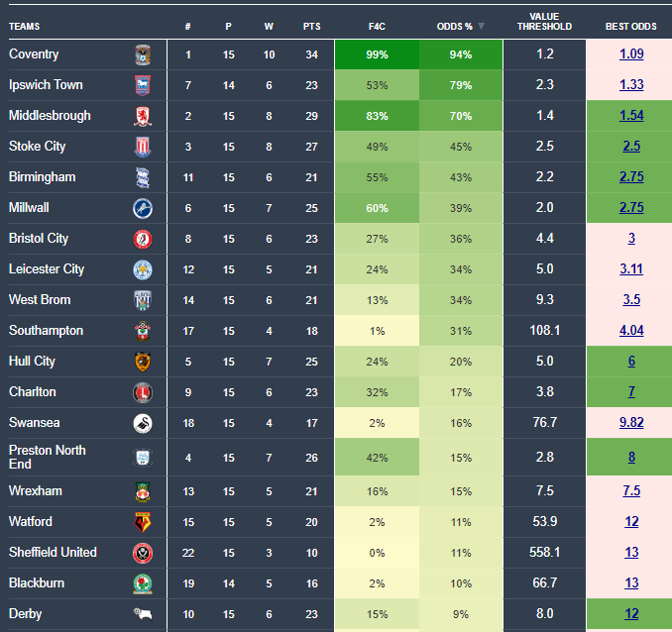
Task: Click the Ipswich Town club crest
Action: pos(143,85)
